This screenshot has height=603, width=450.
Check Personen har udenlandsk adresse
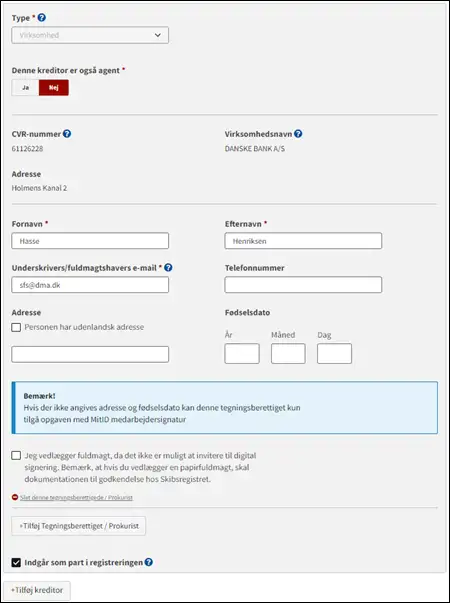click(x=16, y=327)
